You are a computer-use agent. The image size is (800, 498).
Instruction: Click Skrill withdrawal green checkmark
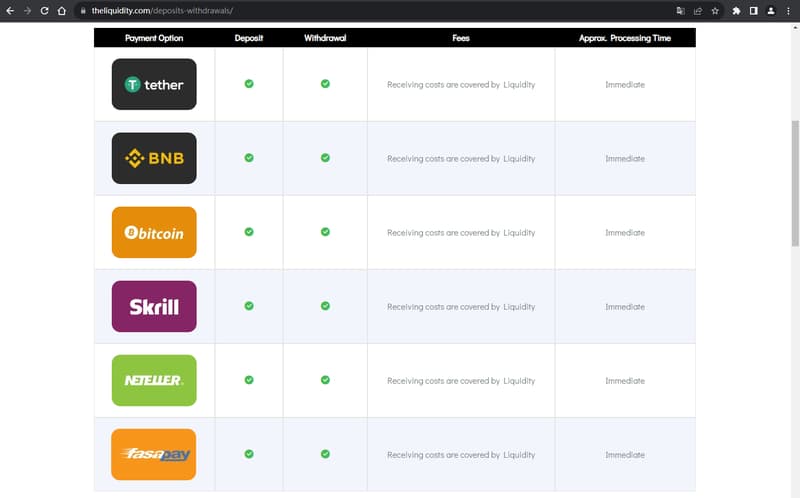[x=325, y=306]
